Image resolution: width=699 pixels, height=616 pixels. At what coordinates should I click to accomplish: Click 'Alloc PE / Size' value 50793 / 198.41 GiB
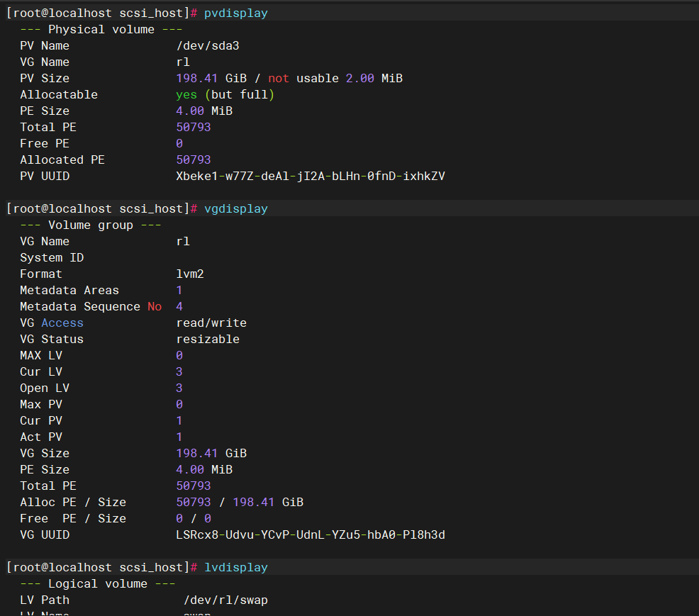pyautogui.click(x=240, y=503)
